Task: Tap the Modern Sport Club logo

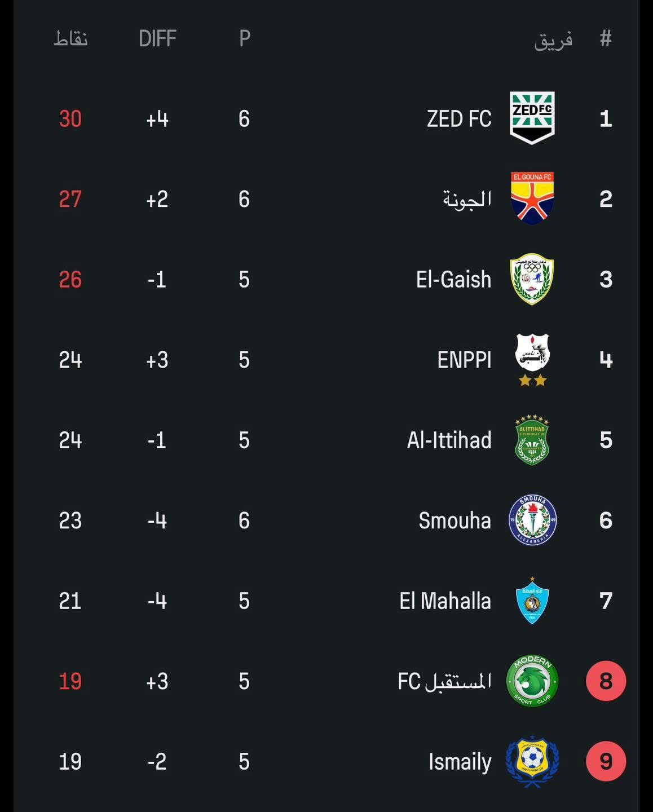Action: (532, 681)
